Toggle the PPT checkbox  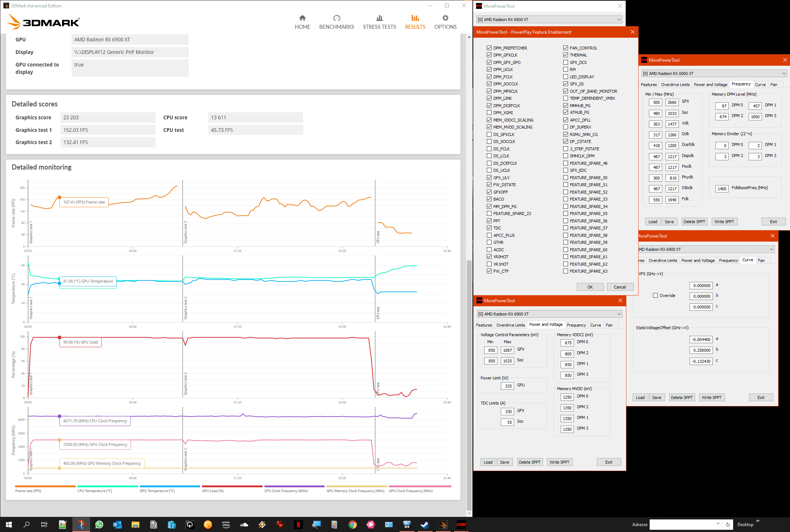489,221
